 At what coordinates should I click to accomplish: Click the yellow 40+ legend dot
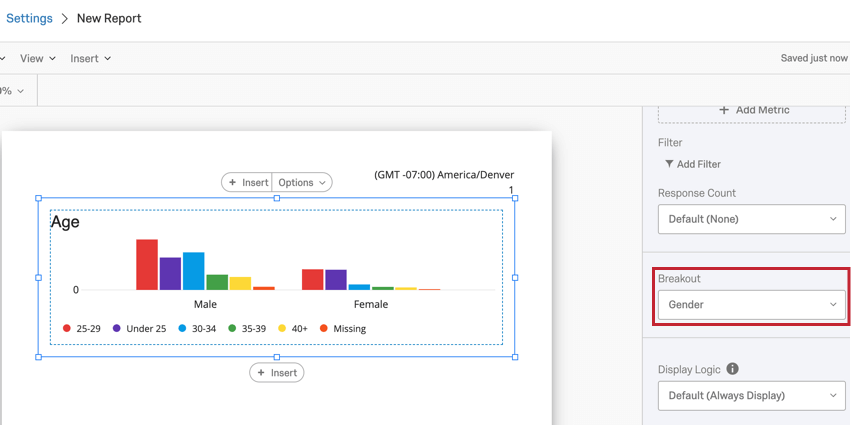point(282,328)
